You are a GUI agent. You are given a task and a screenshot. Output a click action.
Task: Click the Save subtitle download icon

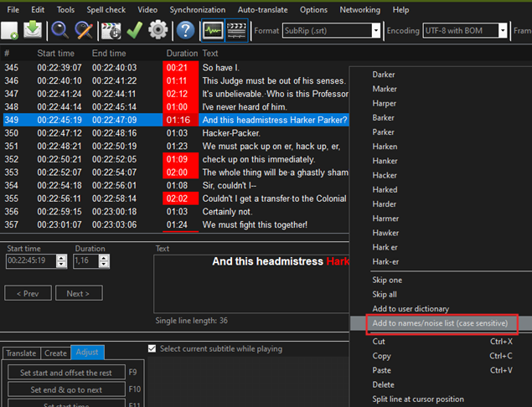(x=34, y=30)
